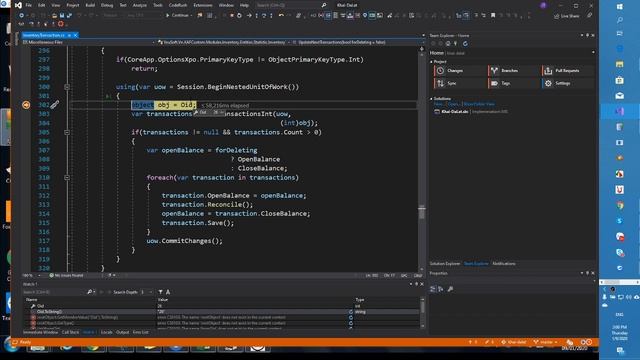Screen dimensions: 640x360
Task: Open Tags in Team Explorer
Action: (x=514, y=83)
